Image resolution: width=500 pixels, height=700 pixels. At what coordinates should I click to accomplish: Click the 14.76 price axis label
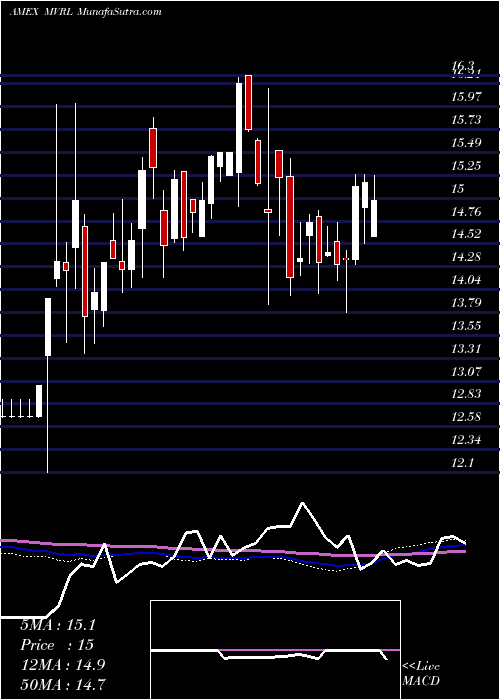[467, 211]
